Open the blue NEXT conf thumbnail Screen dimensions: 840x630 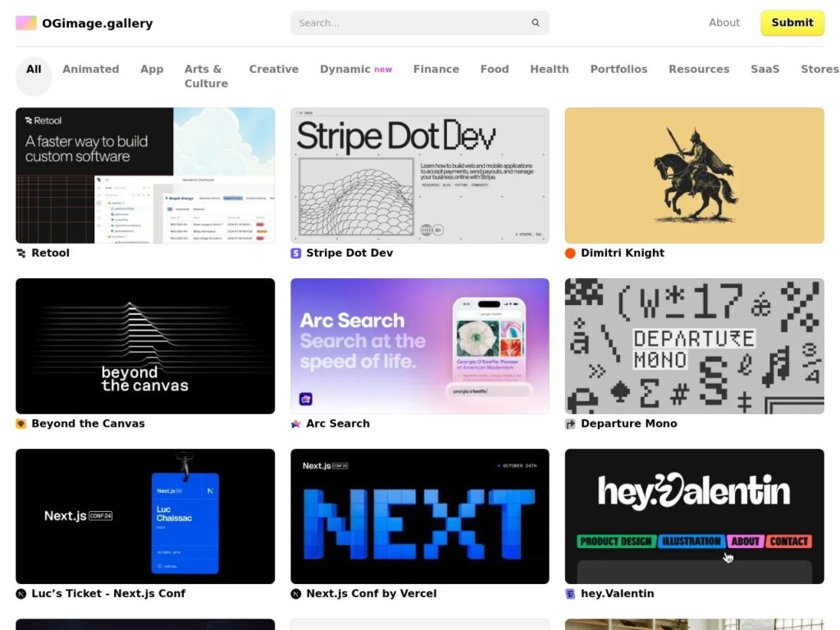point(419,517)
